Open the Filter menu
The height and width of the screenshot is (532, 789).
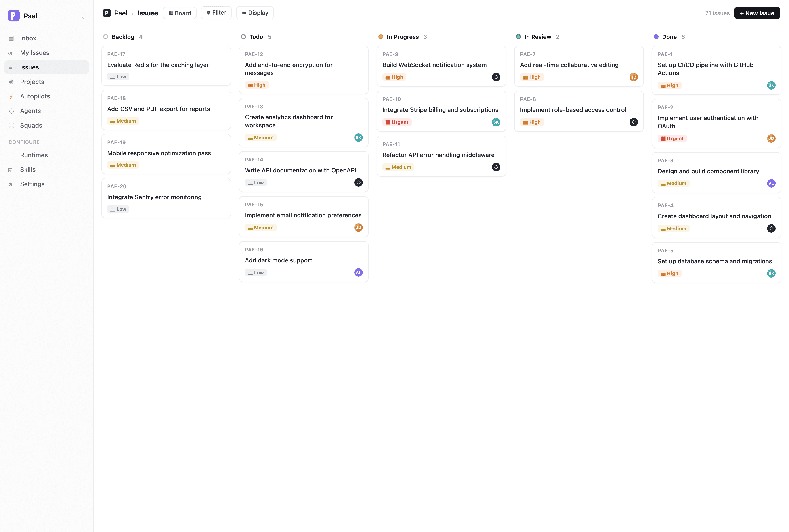[216, 13]
